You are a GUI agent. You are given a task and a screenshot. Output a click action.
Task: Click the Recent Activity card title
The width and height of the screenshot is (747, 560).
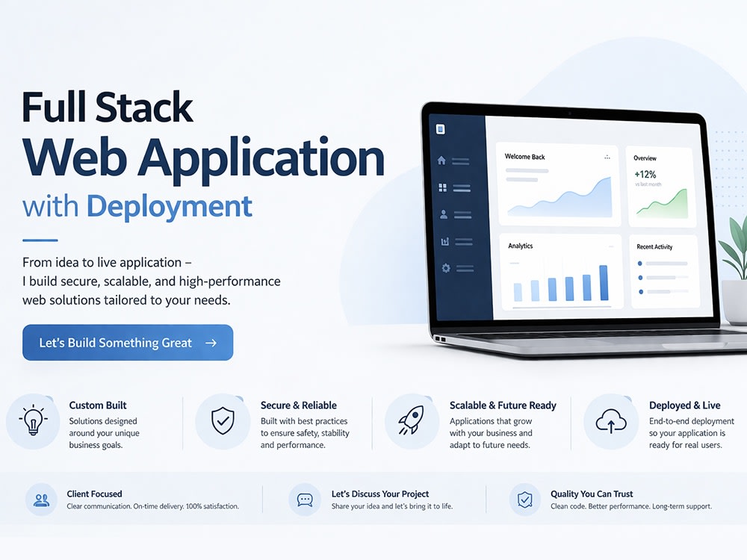pos(654,246)
